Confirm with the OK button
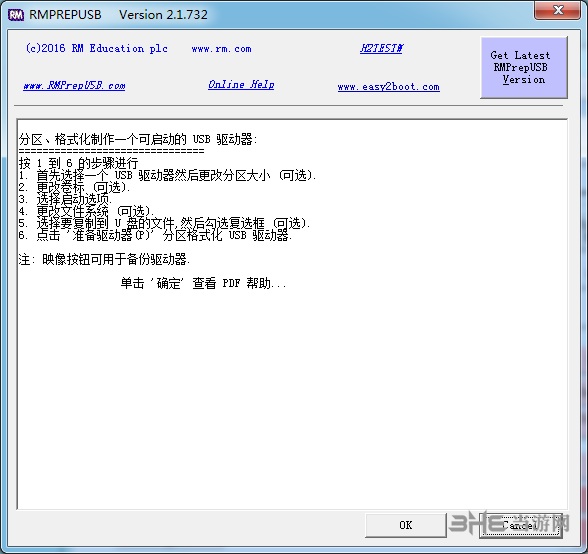Viewport: 588px width, 554px height. (x=406, y=525)
